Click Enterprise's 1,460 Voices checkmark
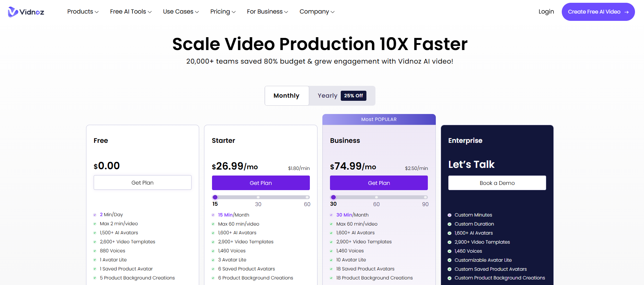Image resolution: width=644 pixels, height=285 pixels. [x=450, y=251]
